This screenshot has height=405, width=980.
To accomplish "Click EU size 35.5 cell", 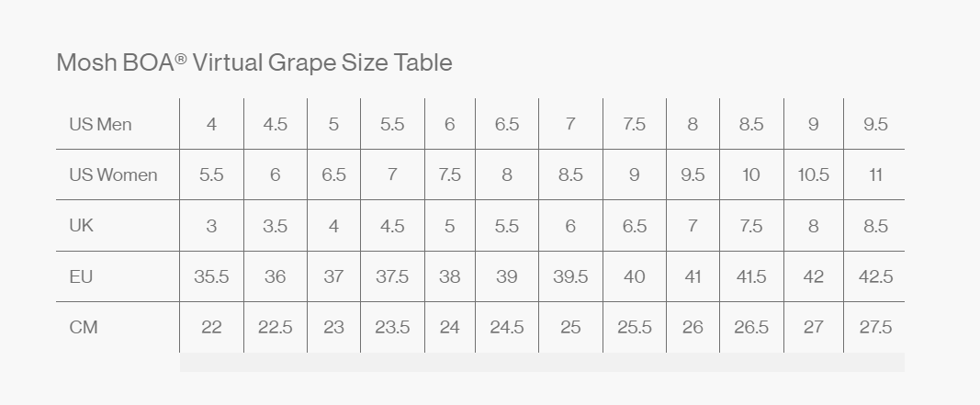I will (211, 276).
